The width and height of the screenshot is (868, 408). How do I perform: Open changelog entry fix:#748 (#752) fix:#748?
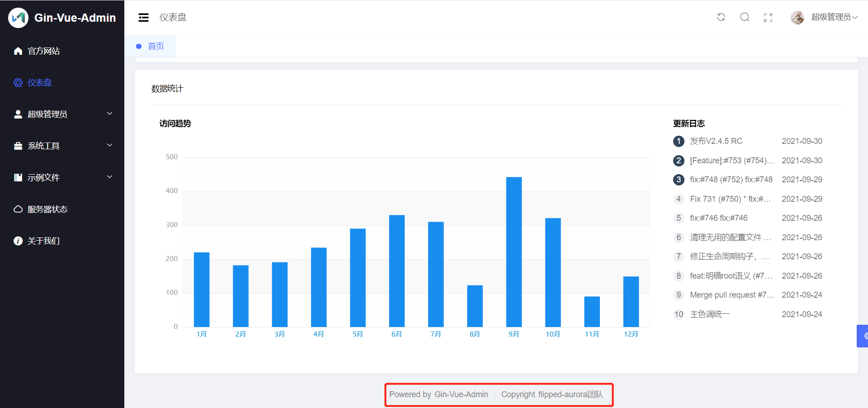(x=731, y=180)
